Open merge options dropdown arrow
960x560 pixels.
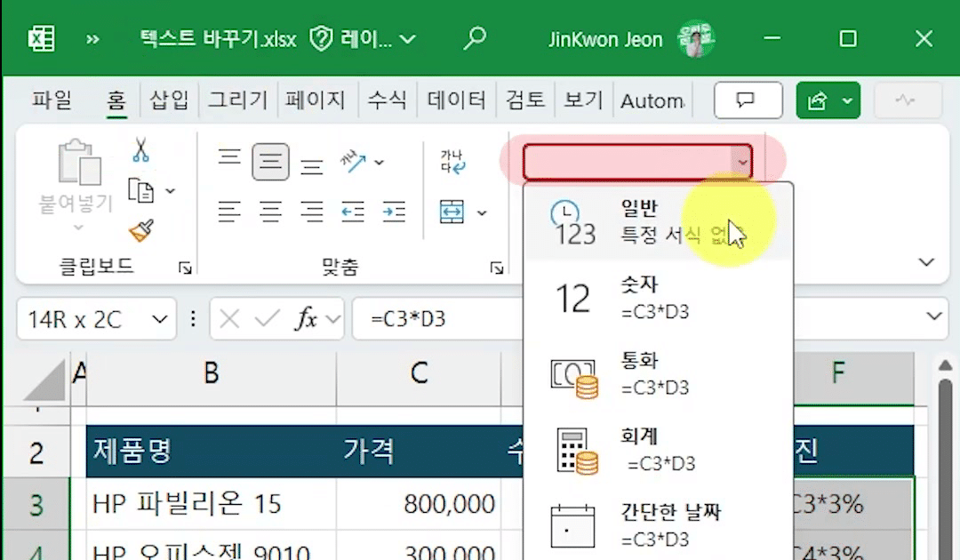click(x=482, y=213)
